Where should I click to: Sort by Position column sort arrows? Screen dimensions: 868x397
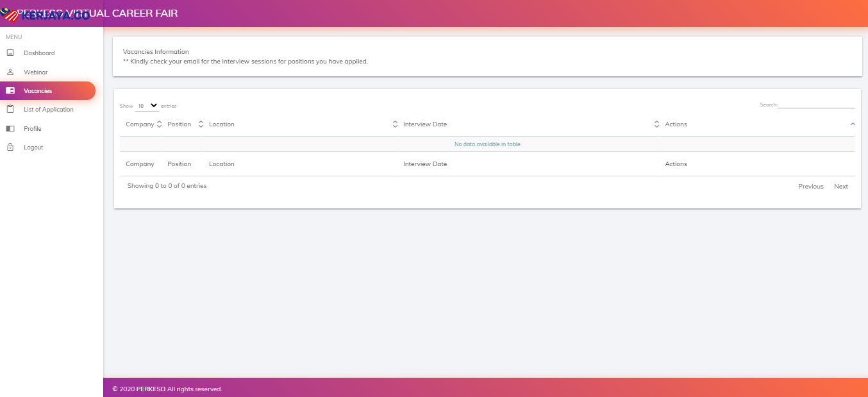(x=201, y=124)
